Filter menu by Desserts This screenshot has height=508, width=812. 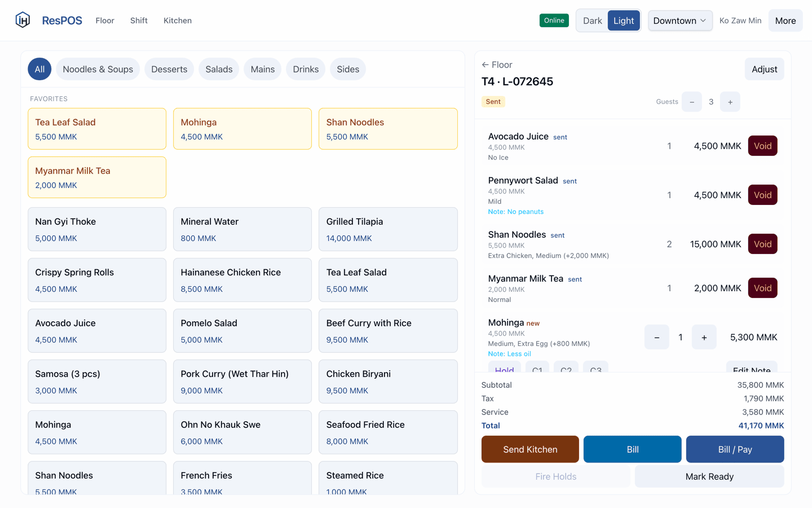pyautogui.click(x=169, y=69)
